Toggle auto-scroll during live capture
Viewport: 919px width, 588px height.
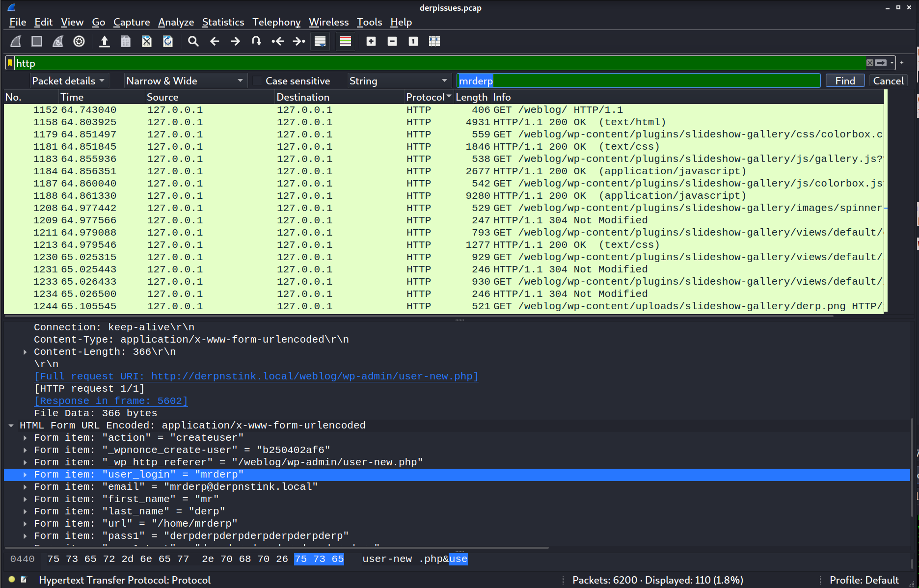coord(320,42)
